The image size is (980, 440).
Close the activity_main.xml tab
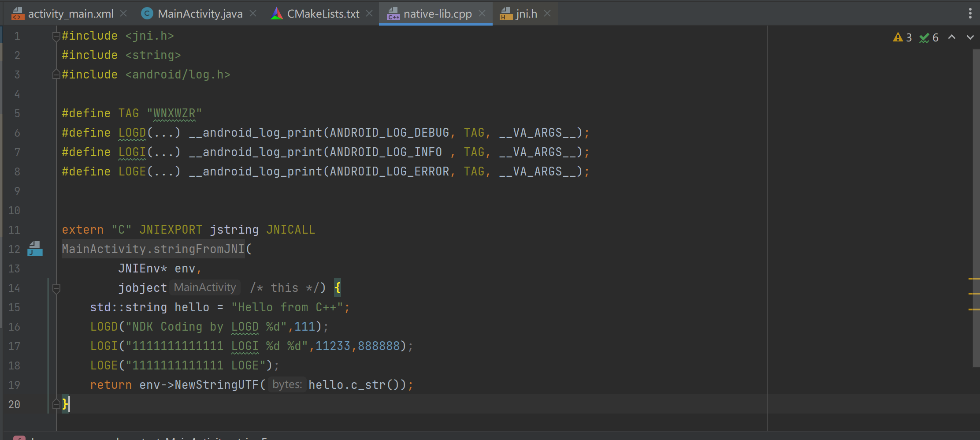(124, 14)
